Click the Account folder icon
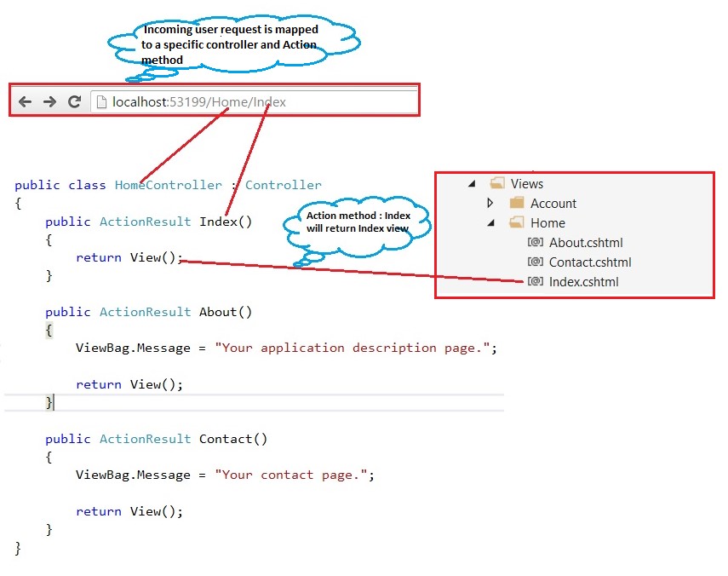This screenshot has width=728, height=576. click(x=517, y=203)
